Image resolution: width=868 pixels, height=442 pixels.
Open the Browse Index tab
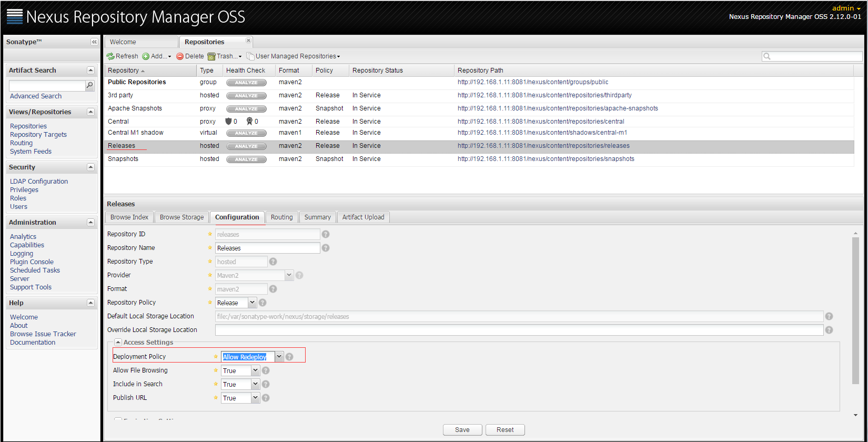click(129, 217)
